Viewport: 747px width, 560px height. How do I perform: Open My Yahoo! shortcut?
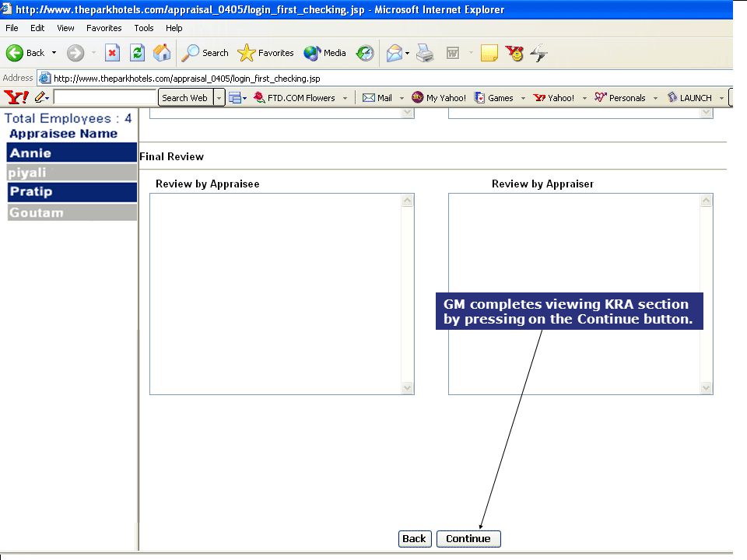click(x=439, y=98)
